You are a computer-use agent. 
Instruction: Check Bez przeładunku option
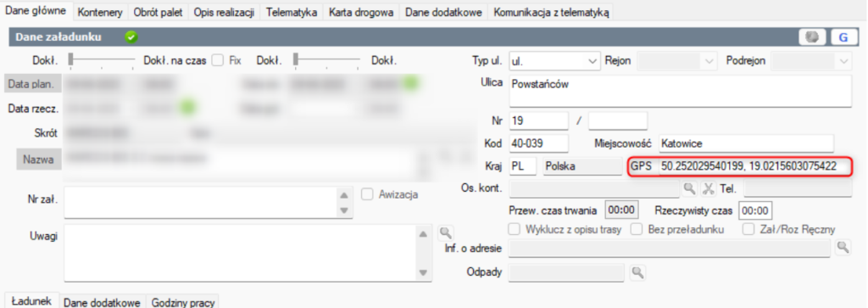coord(637,229)
